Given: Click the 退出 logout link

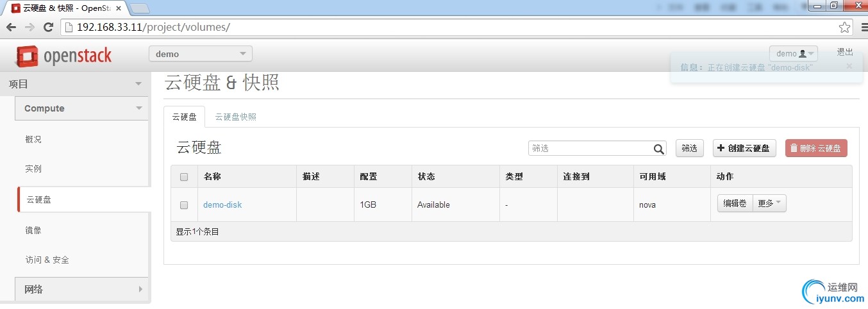Looking at the screenshot, I should (845, 52).
